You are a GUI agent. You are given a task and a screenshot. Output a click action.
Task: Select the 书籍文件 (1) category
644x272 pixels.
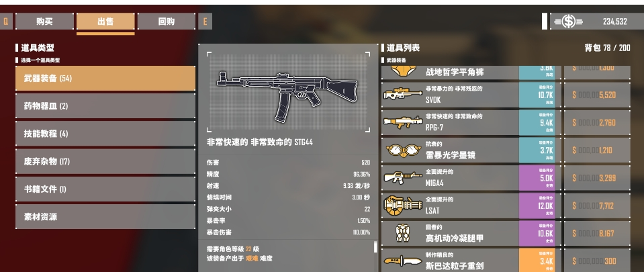tap(105, 189)
